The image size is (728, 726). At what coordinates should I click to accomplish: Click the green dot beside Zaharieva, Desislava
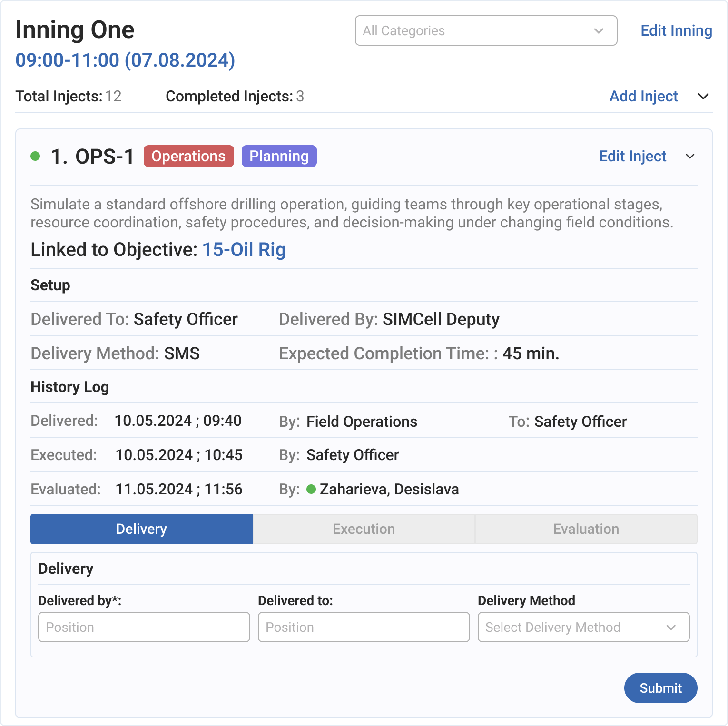point(311,489)
